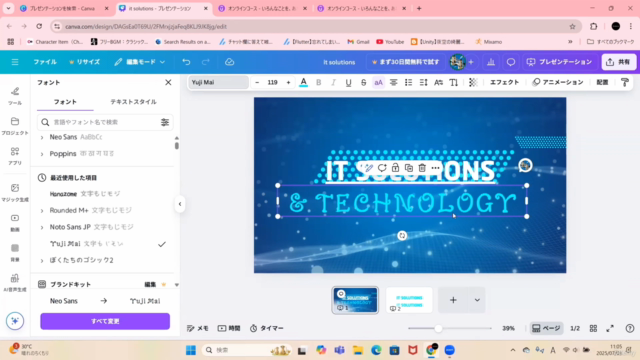This screenshot has height=360, width=640.
Task: Click the 共有 share button
Action: [x=619, y=62]
